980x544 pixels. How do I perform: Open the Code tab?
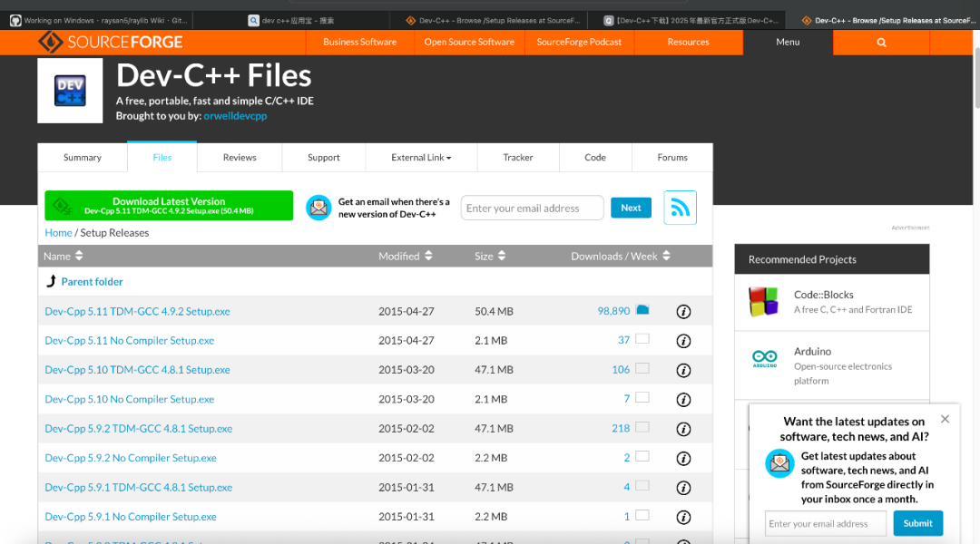[595, 158]
